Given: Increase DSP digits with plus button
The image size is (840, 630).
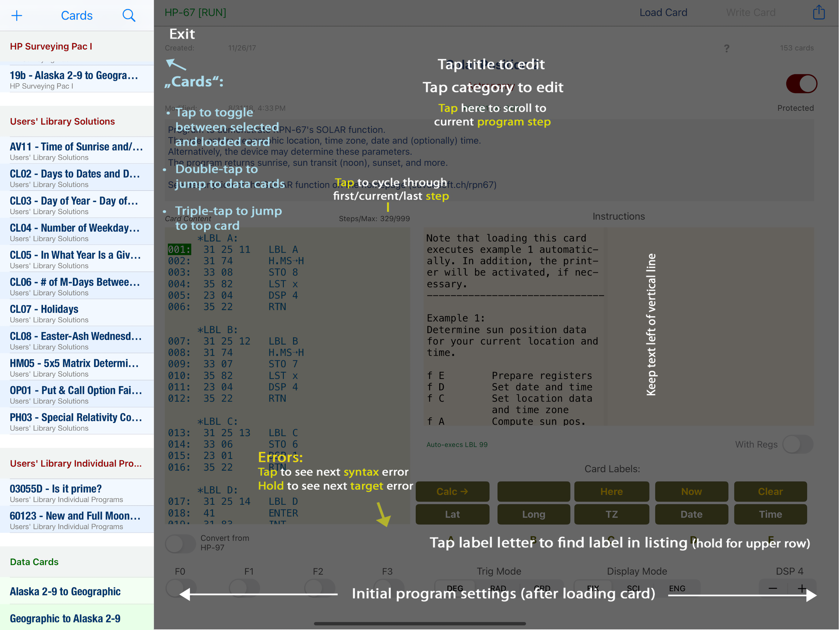Looking at the screenshot, I should (x=802, y=588).
